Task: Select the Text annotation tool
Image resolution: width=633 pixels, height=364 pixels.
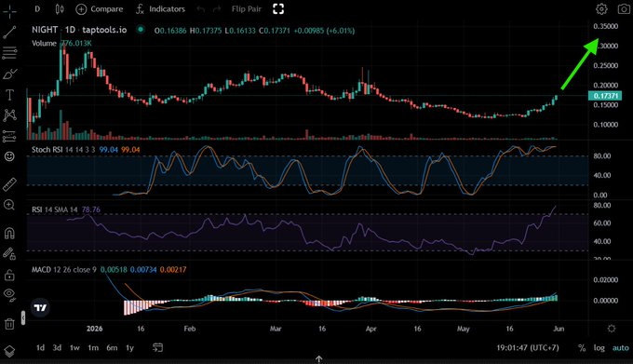Action: 9,95
